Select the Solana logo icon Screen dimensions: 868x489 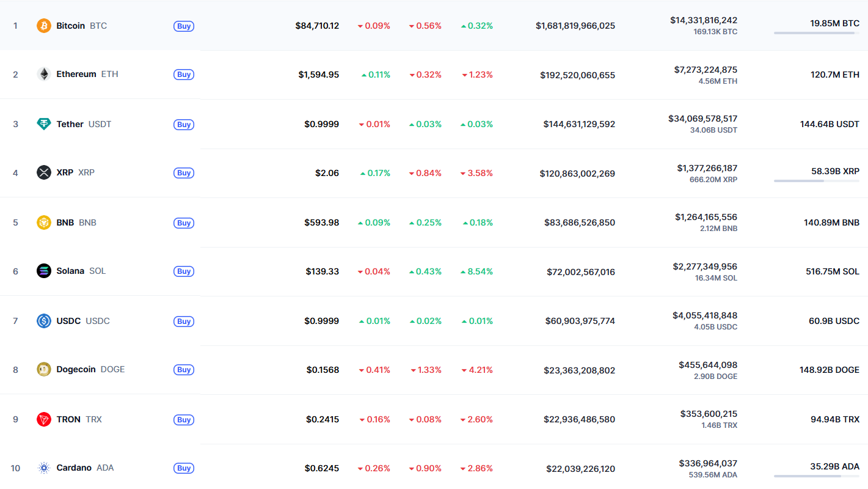(43, 271)
